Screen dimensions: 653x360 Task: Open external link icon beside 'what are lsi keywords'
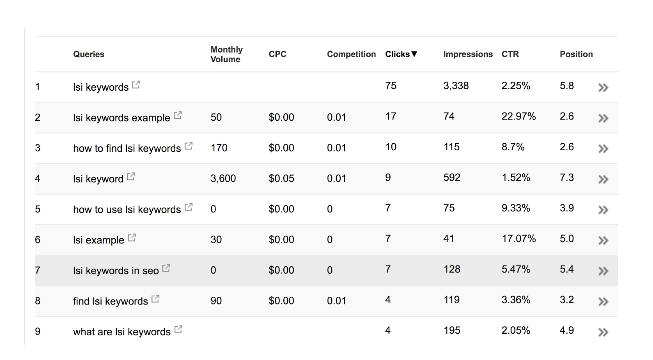pos(178,330)
